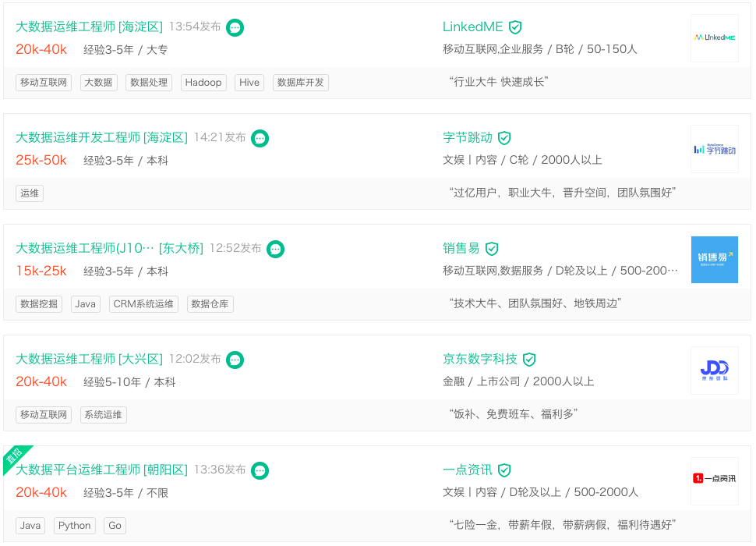Select the CRM系统运维 tag
This screenshot has height=546, width=756.
[x=144, y=304]
